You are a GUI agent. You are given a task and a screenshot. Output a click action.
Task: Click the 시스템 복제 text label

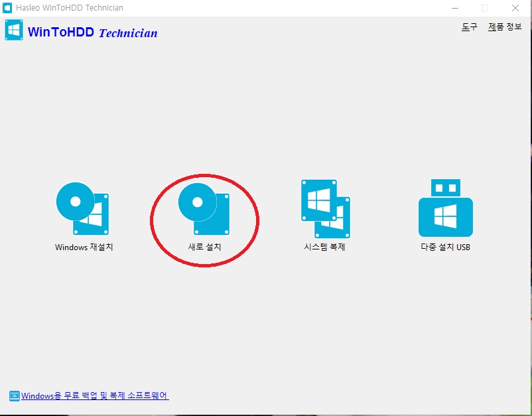(x=324, y=247)
